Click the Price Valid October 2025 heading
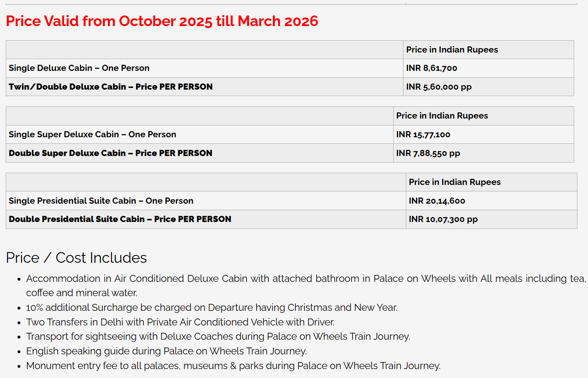Viewport: 588px width, 378px height. coord(162,21)
